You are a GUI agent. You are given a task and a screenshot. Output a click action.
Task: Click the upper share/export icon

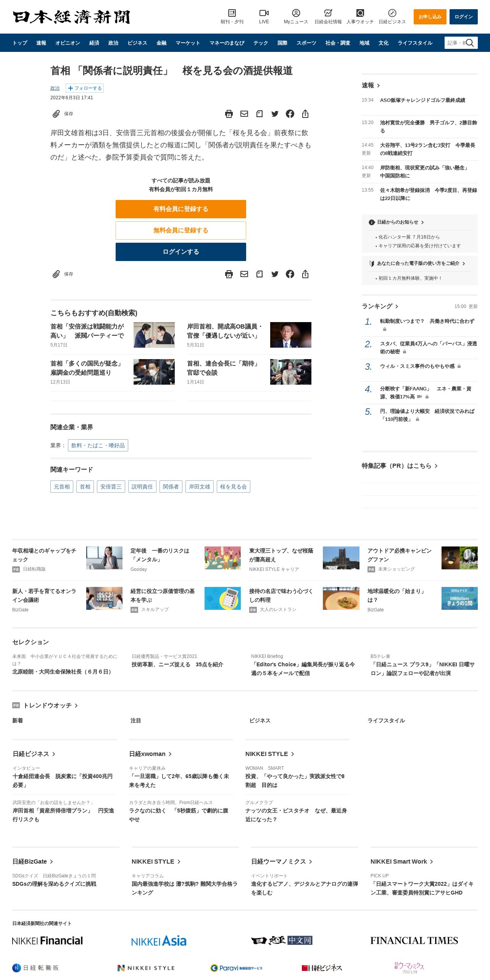(305, 114)
